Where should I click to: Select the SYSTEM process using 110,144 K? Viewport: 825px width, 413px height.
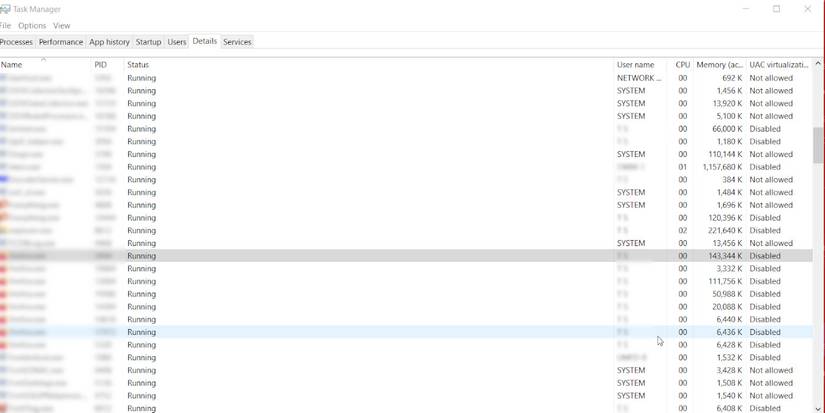point(406,154)
